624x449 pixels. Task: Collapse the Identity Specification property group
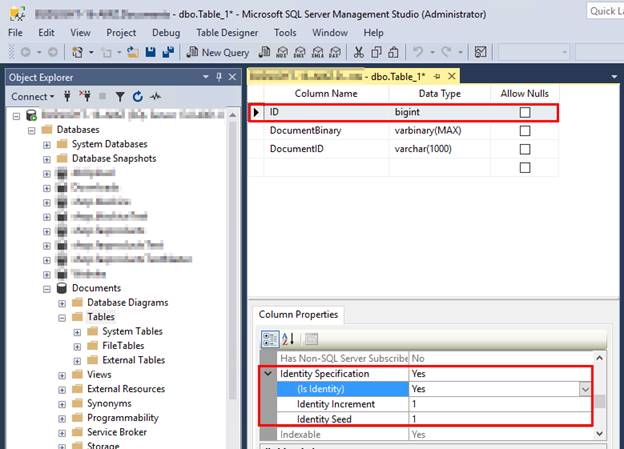click(268, 373)
